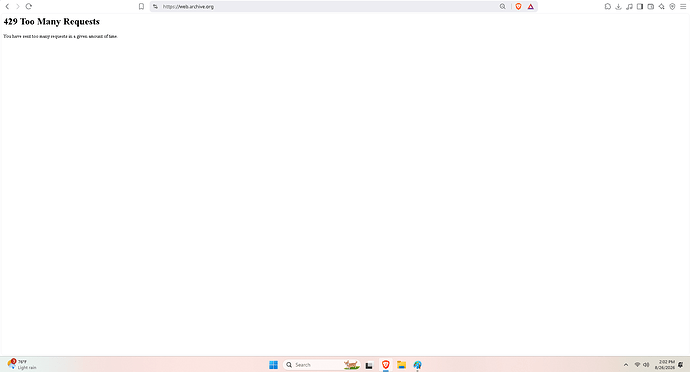Click the 'You have sent too many requests' message
Image resolution: width=690 pixels, height=372 pixels.
60,36
